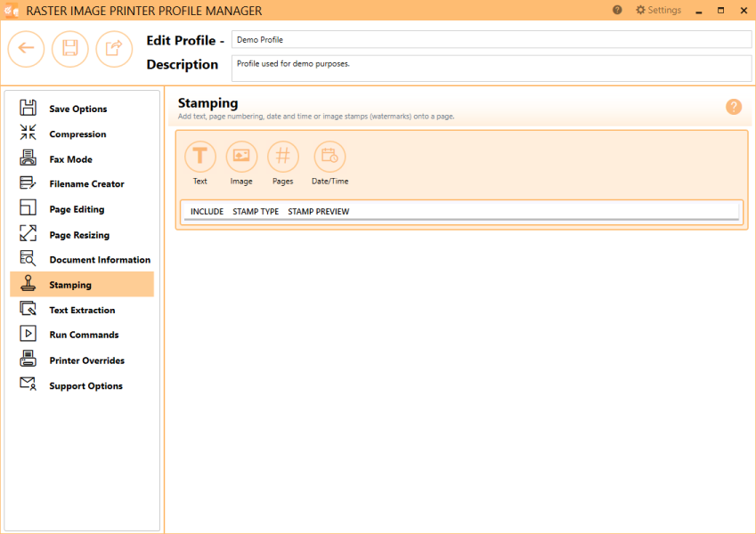The height and width of the screenshot is (534, 756).
Task: Open title bar help icon
Action: 617,10
